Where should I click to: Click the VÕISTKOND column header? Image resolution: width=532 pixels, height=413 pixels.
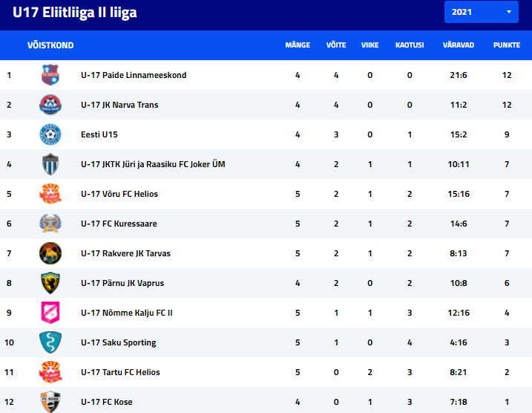tap(50, 45)
